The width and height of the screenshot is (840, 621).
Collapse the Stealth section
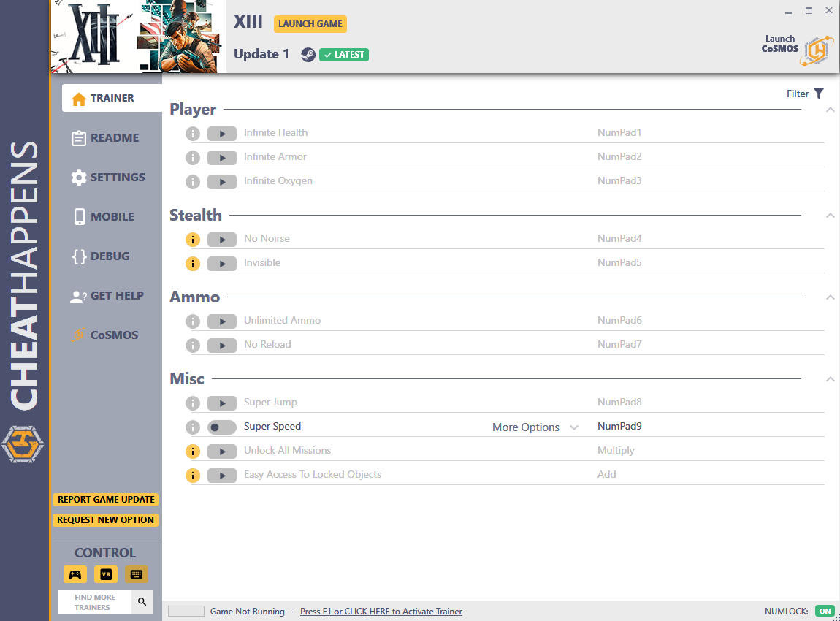point(830,216)
